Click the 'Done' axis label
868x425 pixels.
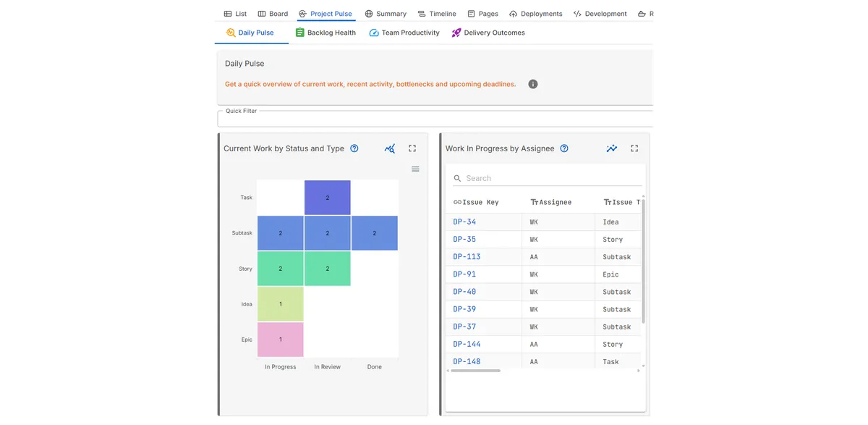pos(375,367)
